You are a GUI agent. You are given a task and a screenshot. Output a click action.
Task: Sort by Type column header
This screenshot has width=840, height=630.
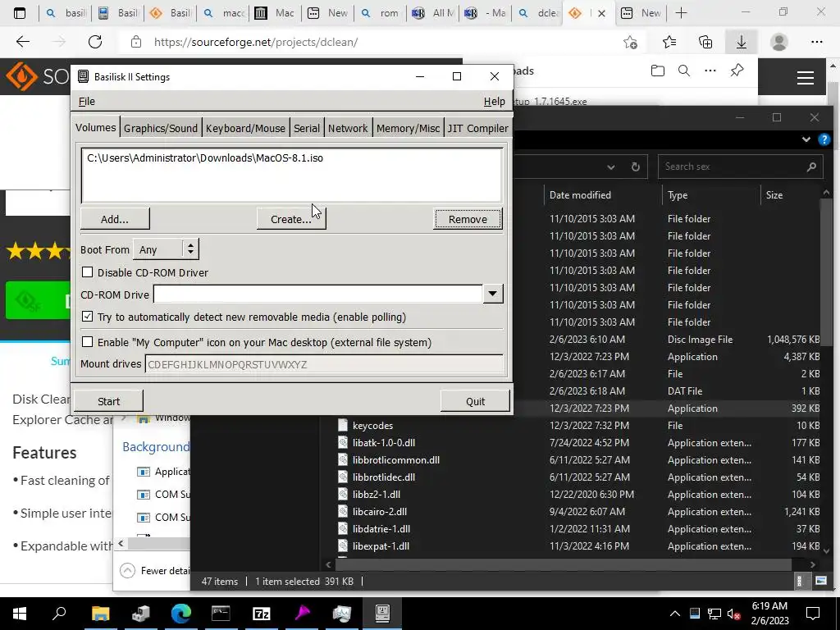(678, 195)
